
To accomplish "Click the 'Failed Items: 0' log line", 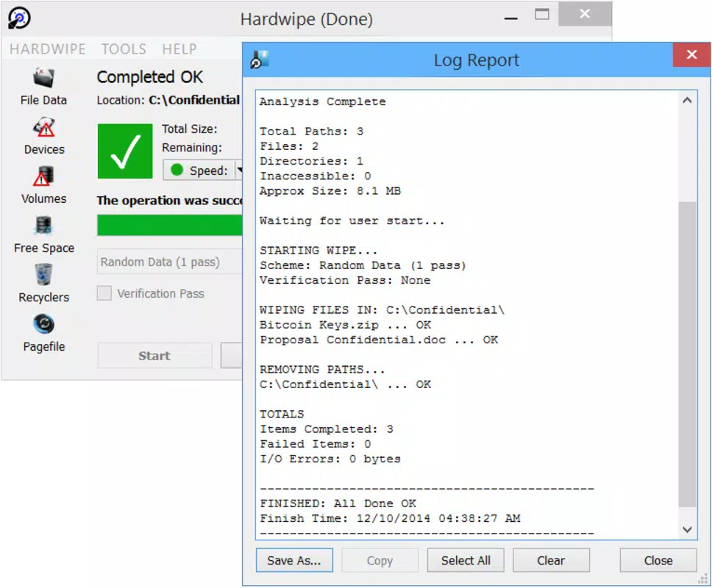I will 315,444.
